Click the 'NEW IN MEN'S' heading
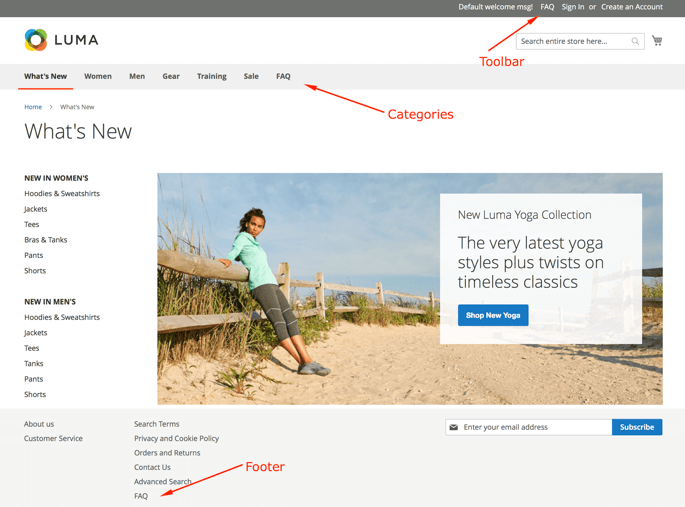 50,302
